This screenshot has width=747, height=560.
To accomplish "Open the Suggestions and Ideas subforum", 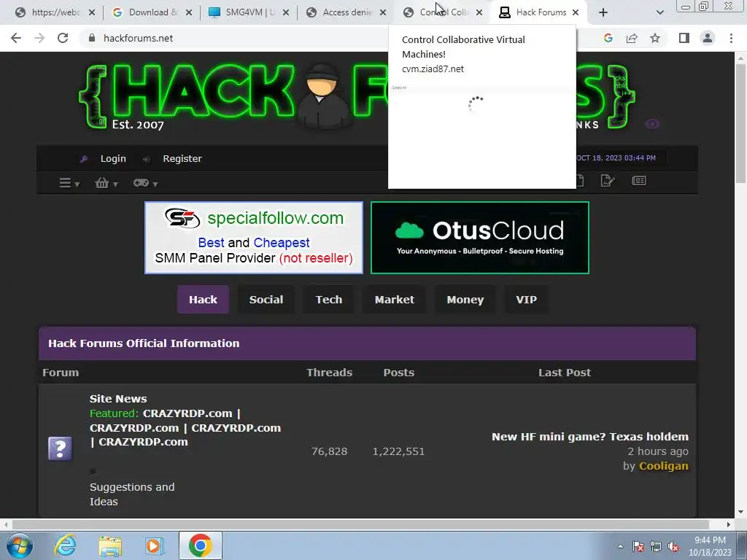I will click(132, 494).
